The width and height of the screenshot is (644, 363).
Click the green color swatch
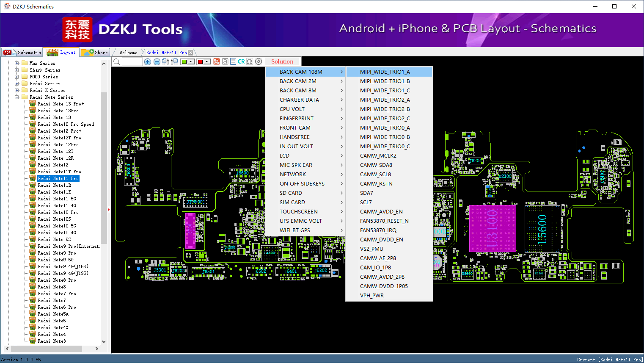(x=184, y=62)
